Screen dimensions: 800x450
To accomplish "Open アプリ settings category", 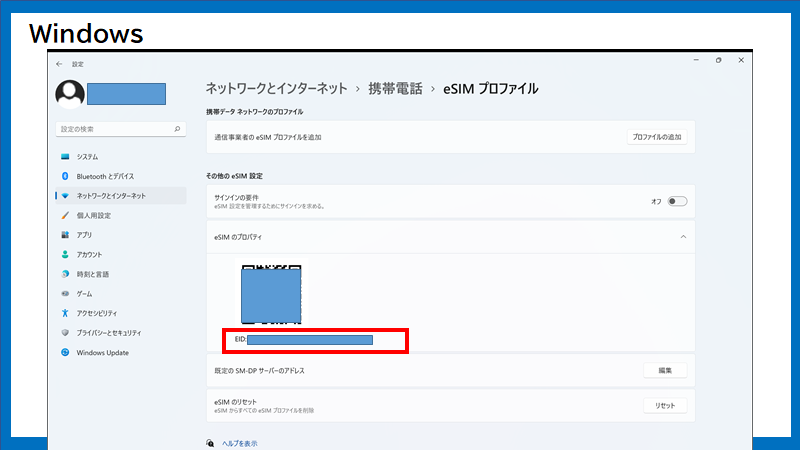I will click(x=121, y=235).
